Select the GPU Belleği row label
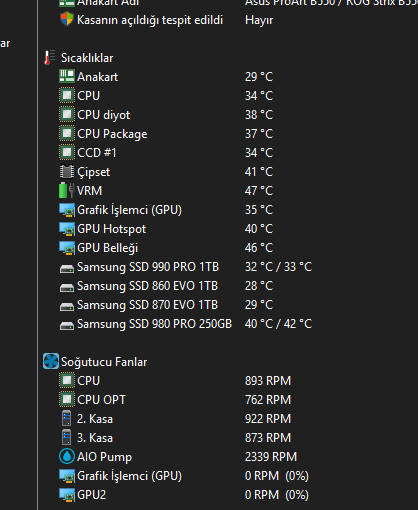The height and width of the screenshot is (510, 418). coord(108,248)
